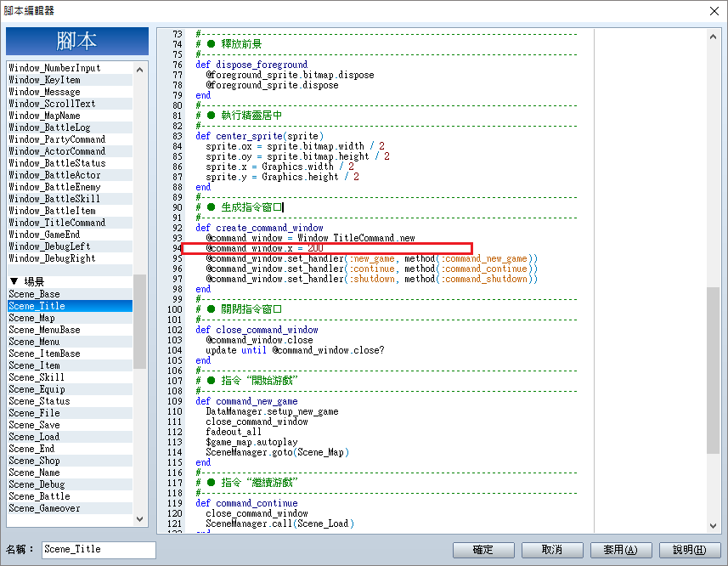Open the Scene_Save script
The height and width of the screenshot is (566, 728).
(71, 425)
